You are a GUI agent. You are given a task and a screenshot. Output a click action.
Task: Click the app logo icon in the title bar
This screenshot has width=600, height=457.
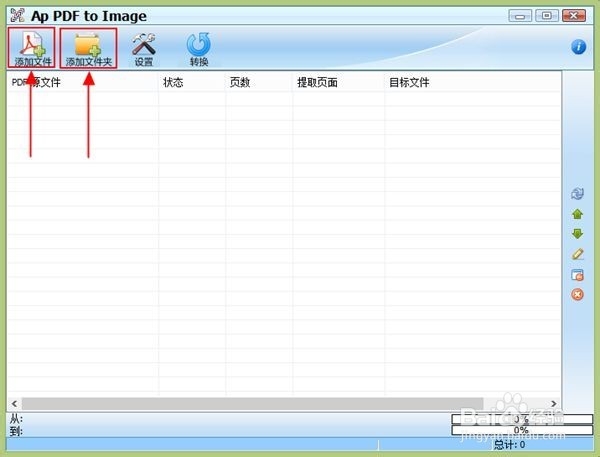coord(17,15)
